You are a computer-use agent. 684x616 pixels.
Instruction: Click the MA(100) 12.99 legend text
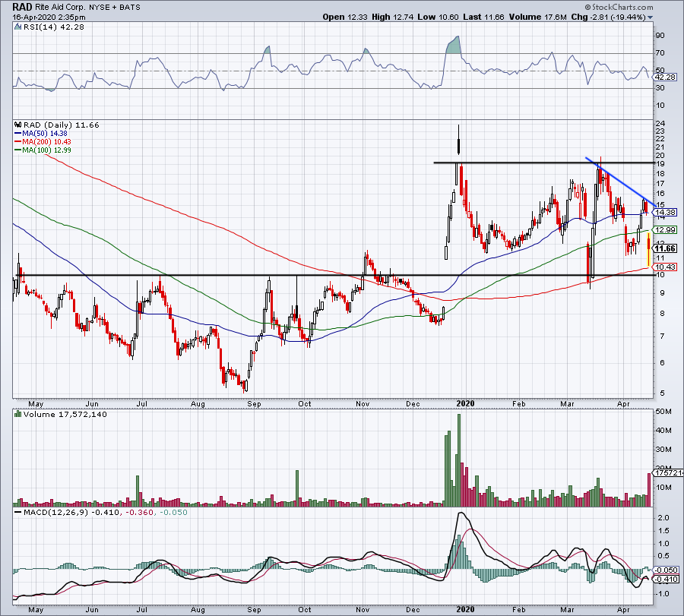click(x=46, y=150)
